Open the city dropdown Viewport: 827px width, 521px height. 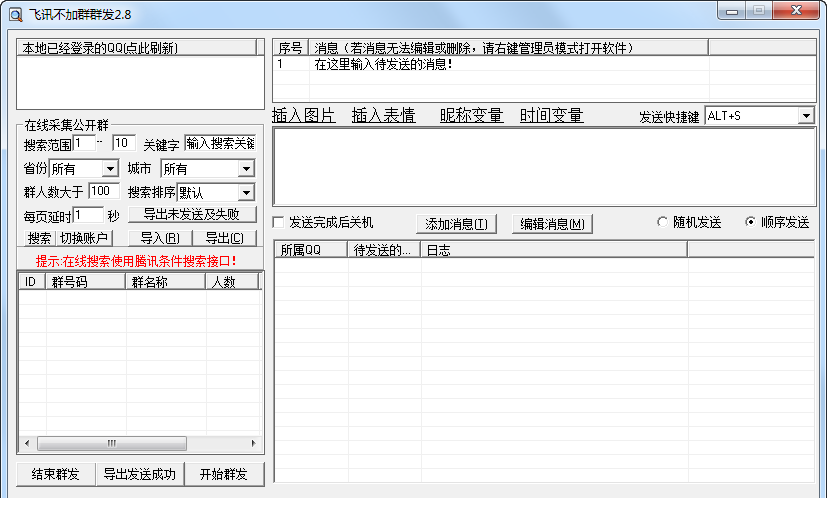click(246, 169)
